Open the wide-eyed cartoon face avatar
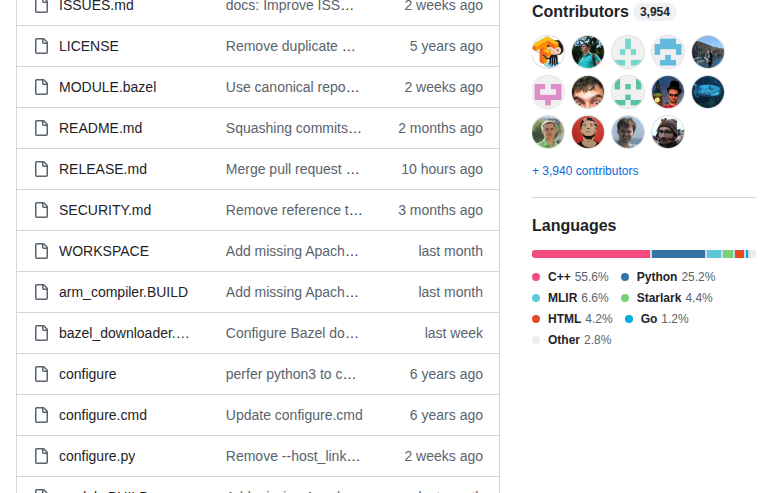Image resolution: width=780 pixels, height=493 pixels. coord(588,92)
